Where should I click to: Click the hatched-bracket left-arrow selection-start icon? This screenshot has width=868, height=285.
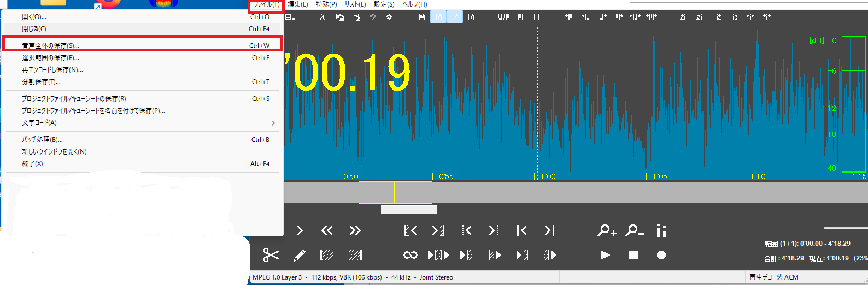tap(410, 230)
